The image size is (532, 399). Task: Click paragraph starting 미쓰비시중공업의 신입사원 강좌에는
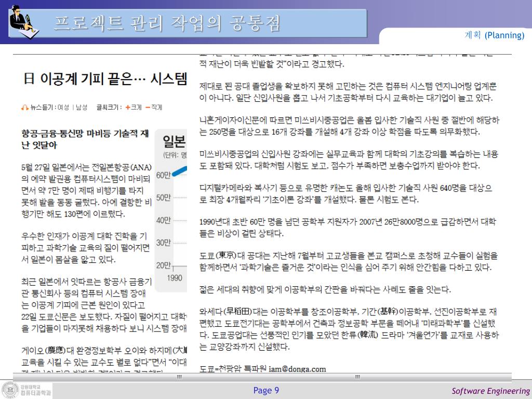[349, 160]
